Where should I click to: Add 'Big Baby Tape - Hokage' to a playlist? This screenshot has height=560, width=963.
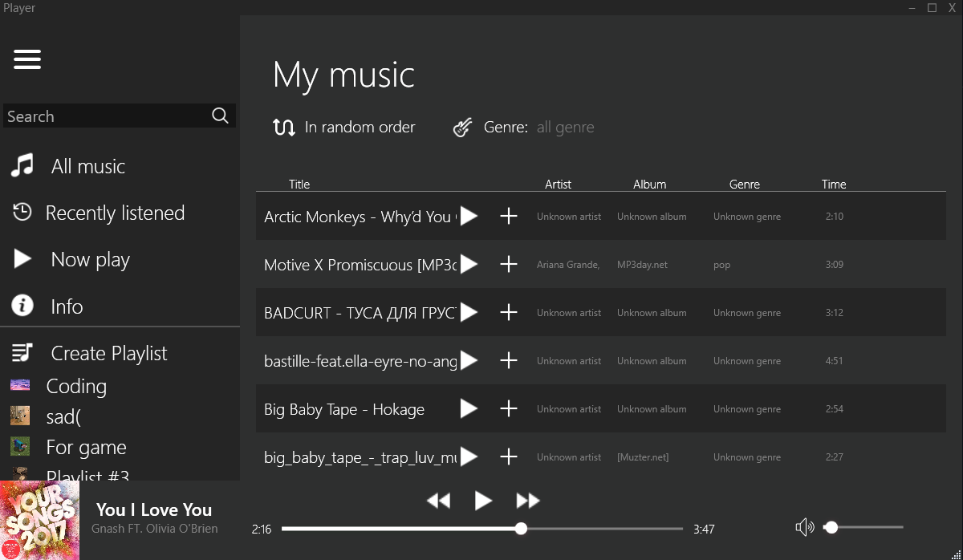(508, 408)
